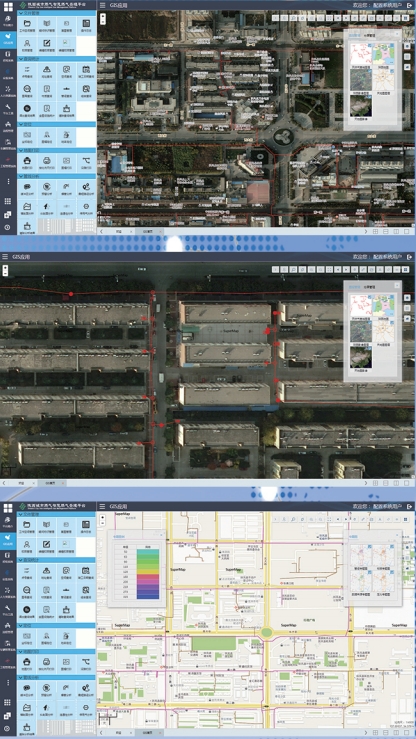This screenshot has width=416, height=739.
Task: Click the calendar icon tile in top window 查询统计 section
Action: click(86, 71)
